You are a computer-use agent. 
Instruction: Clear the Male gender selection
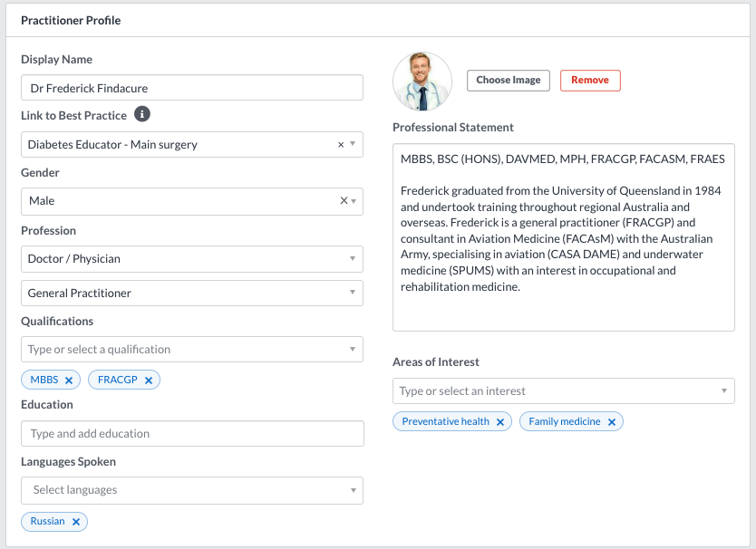pos(344,200)
